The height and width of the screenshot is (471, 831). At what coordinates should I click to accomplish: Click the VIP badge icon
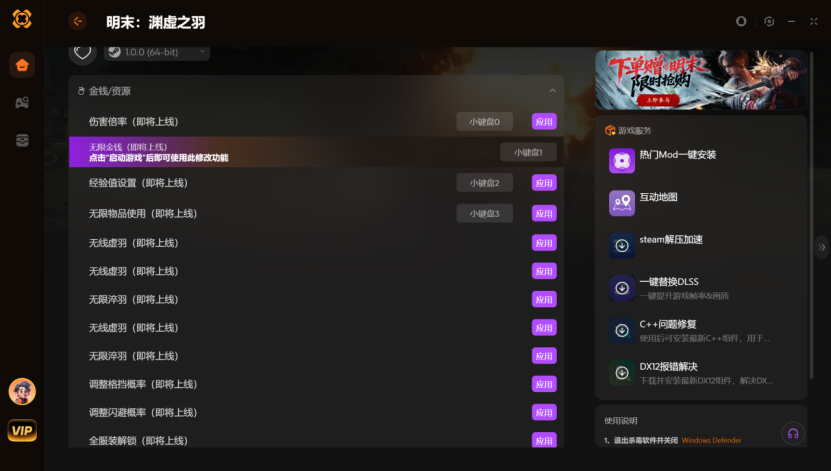pyautogui.click(x=22, y=430)
